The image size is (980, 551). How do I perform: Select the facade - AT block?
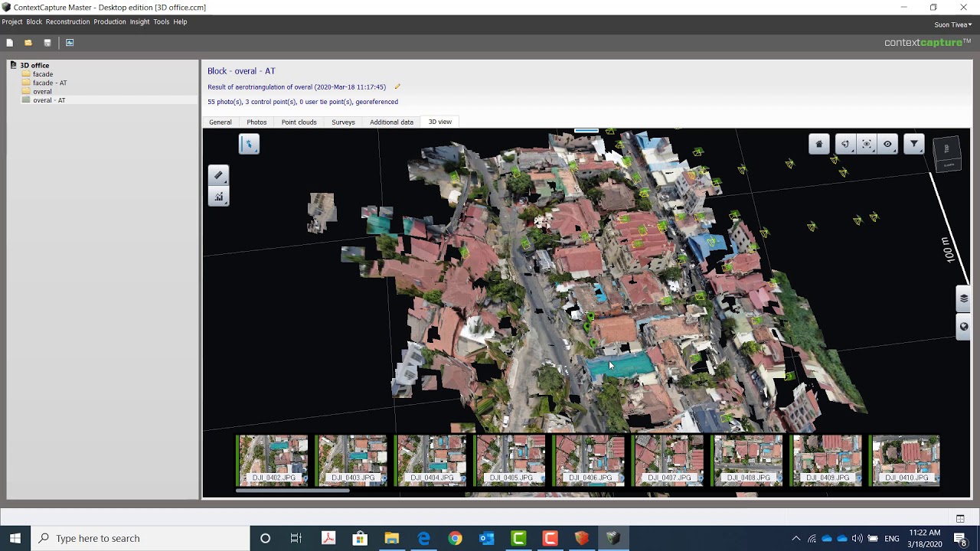coord(50,83)
